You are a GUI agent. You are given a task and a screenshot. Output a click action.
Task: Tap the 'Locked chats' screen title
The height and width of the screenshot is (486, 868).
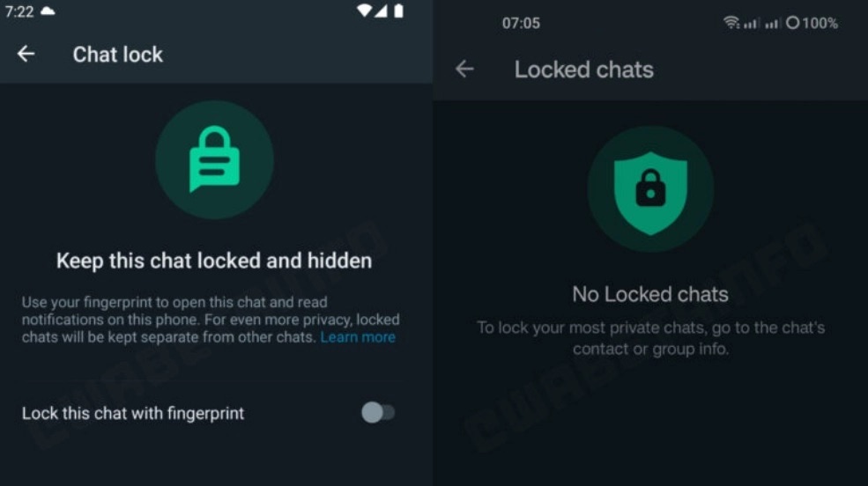point(584,70)
